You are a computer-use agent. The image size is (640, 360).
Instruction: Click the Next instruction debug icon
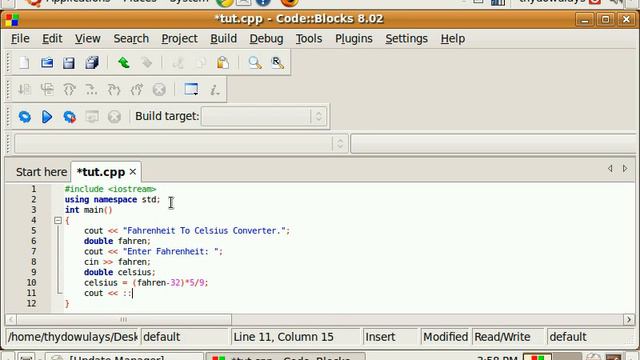[91, 89]
